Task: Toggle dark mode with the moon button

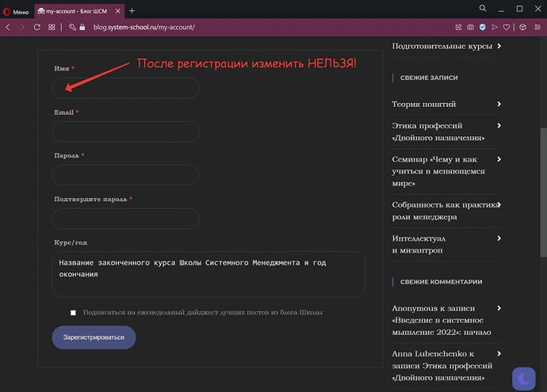Action: pyautogui.click(x=523, y=379)
